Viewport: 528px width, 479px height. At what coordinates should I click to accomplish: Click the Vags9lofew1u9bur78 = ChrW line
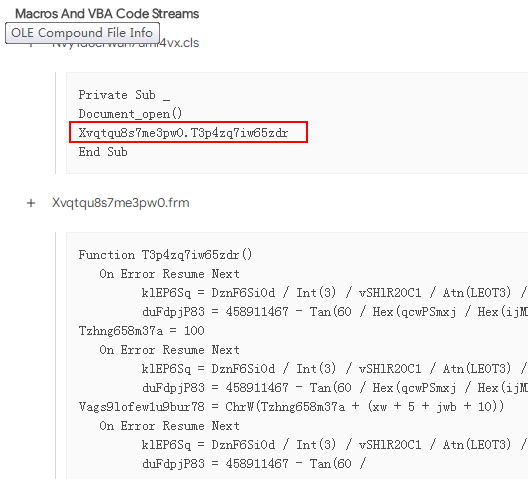(x=291, y=407)
